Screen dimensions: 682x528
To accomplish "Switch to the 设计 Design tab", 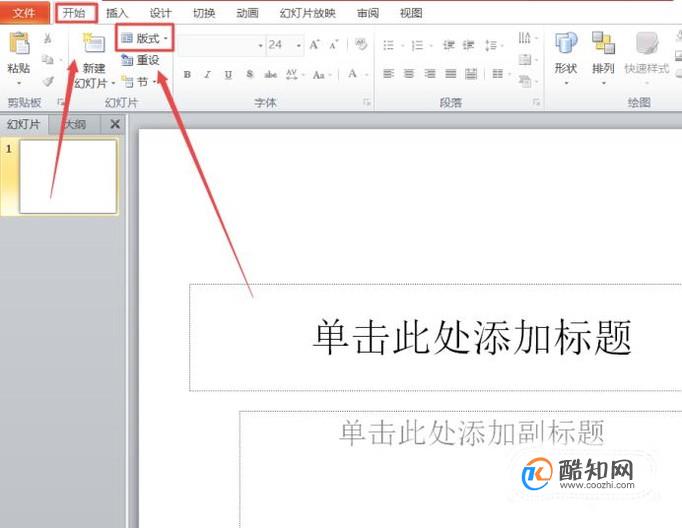I will (x=160, y=13).
